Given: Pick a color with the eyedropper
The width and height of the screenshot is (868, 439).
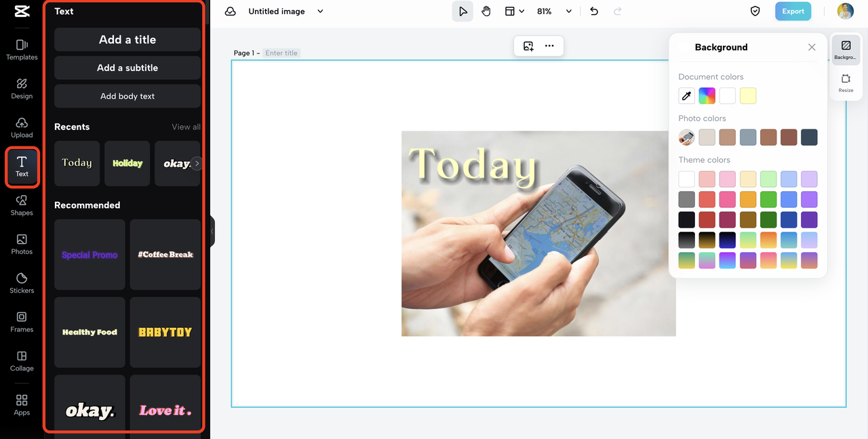Looking at the screenshot, I should [686, 96].
